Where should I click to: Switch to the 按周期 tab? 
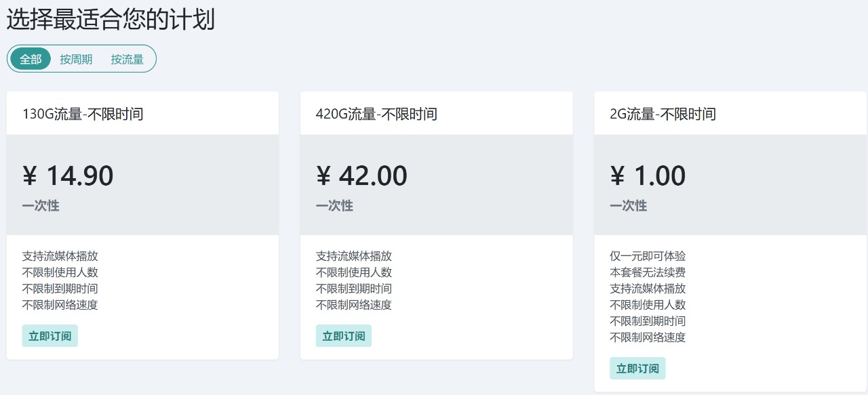click(x=76, y=59)
